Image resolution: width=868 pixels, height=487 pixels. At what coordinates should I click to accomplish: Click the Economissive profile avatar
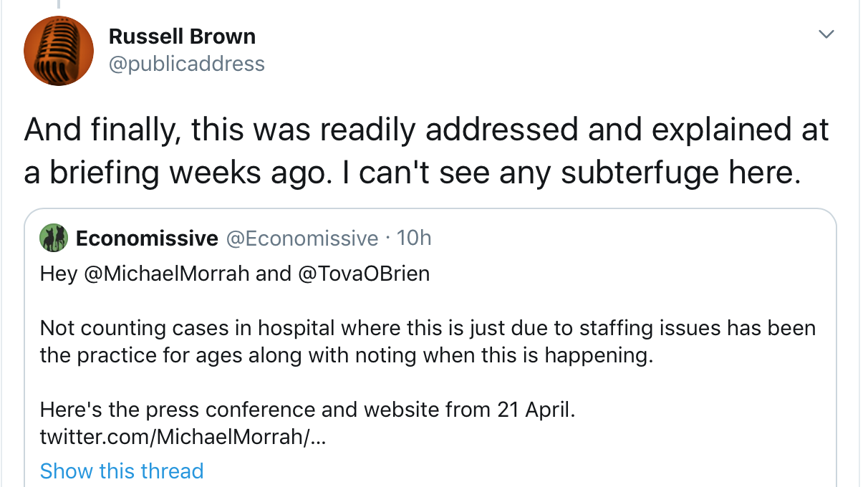54,238
